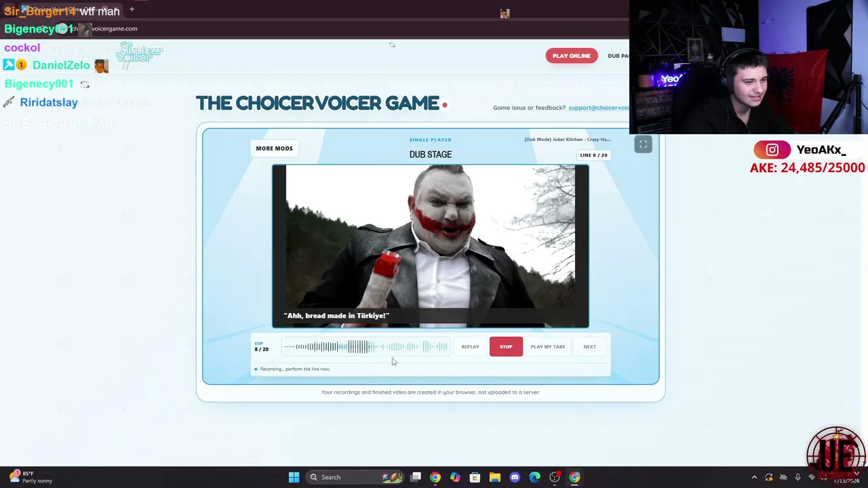Click 'THE CHOICERVOICER GAME' page title
Viewport: 868px width, 488px height.
pos(317,103)
